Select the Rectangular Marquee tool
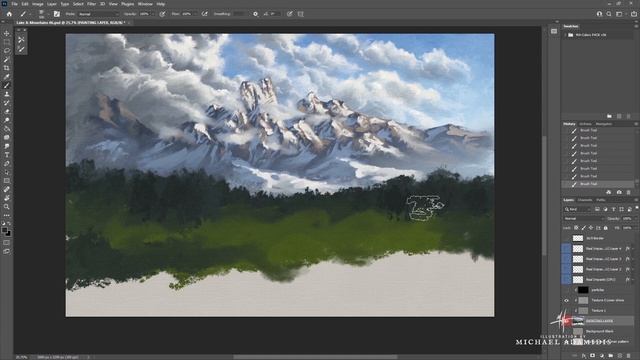Image resolution: width=640 pixels, height=360 pixels. pyautogui.click(x=7, y=42)
